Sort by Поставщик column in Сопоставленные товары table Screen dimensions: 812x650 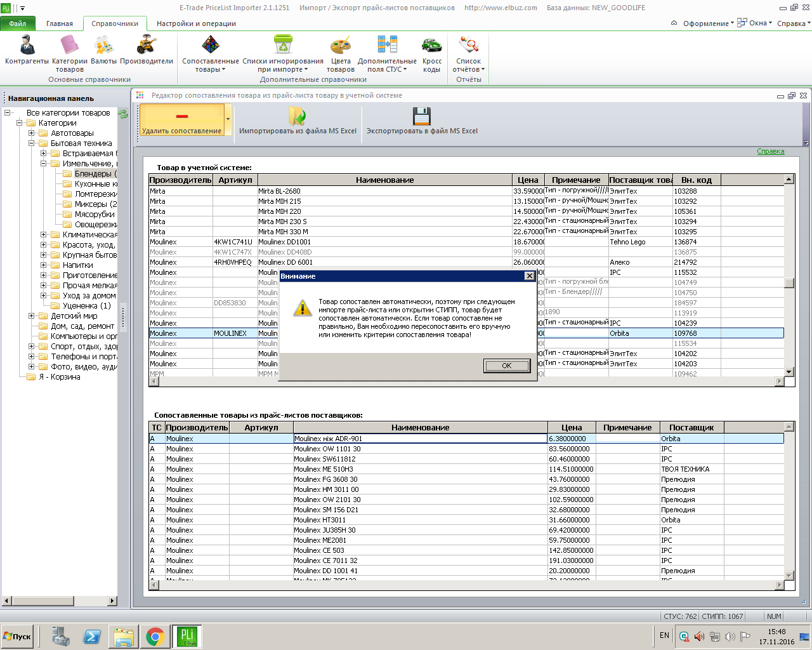(x=691, y=428)
